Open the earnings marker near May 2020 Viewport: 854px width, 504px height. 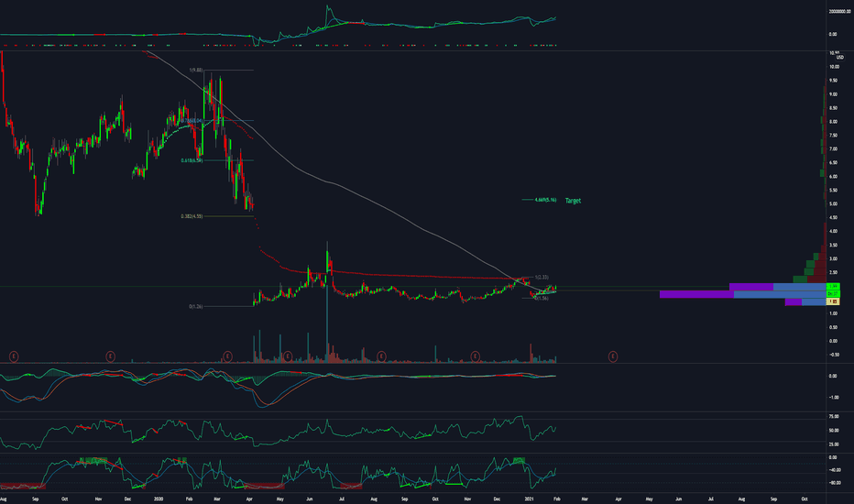point(288,356)
